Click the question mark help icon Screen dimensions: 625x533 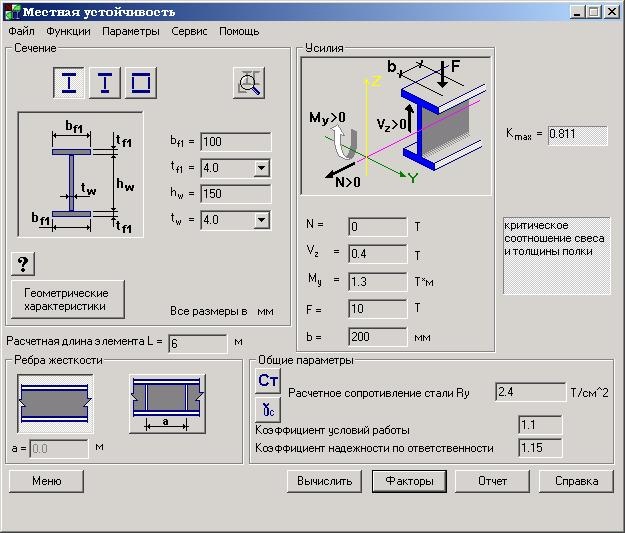[25, 264]
